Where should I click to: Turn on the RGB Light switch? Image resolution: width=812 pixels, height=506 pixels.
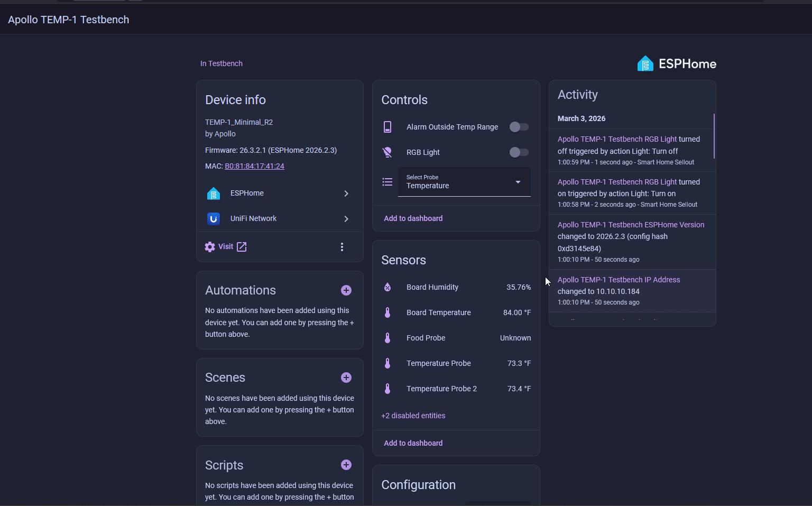(x=519, y=152)
